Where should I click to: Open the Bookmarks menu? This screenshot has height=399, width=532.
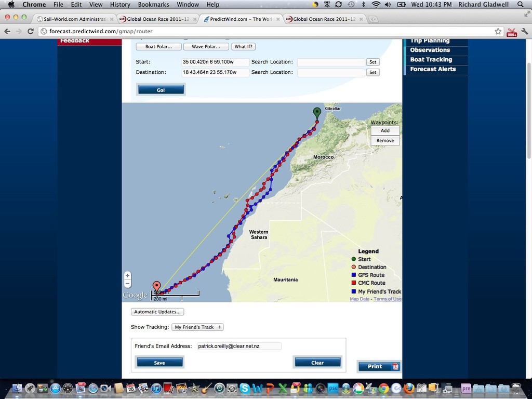[153, 4]
